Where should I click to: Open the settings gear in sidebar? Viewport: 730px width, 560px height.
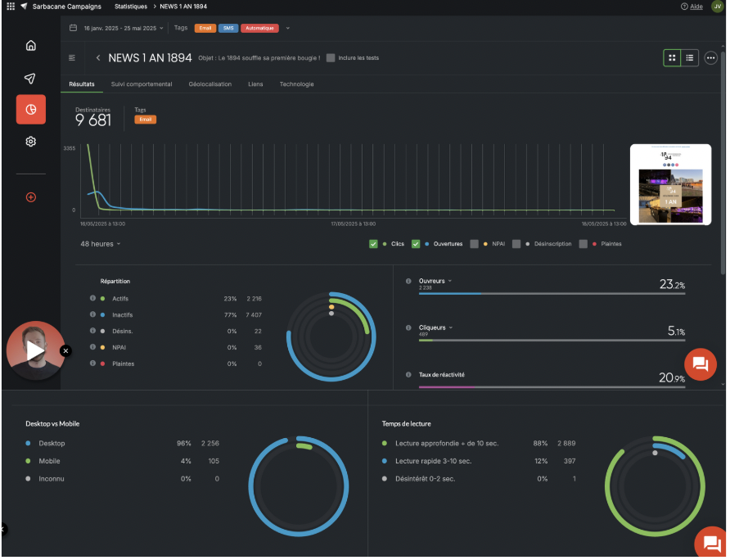click(30, 142)
